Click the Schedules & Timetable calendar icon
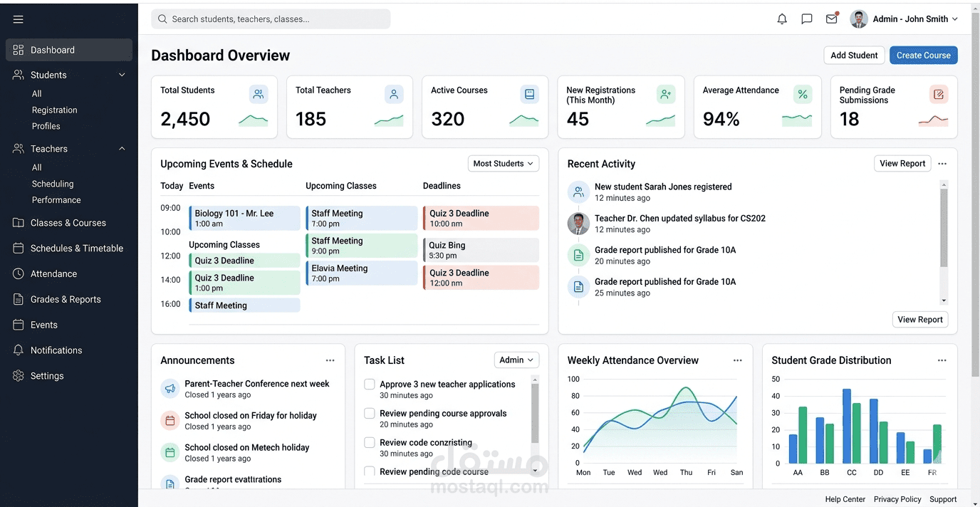This screenshot has height=507, width=980. point(19,249)
